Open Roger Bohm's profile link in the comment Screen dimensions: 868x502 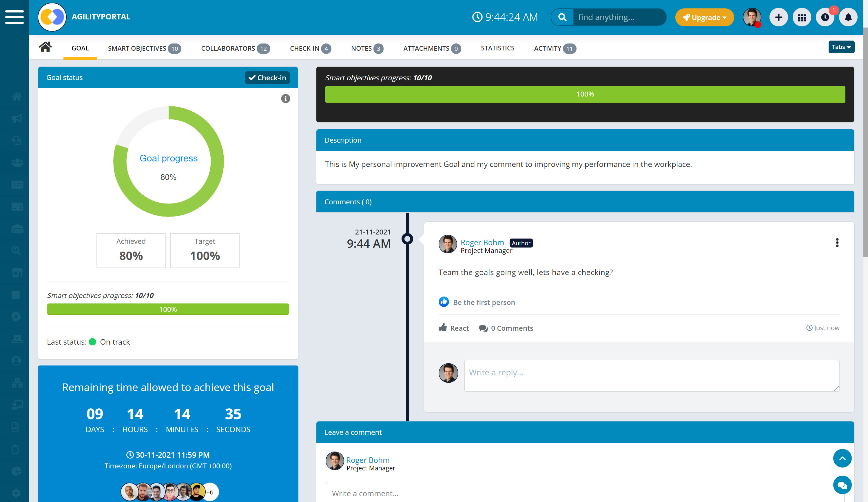click(x=482, y=242)
